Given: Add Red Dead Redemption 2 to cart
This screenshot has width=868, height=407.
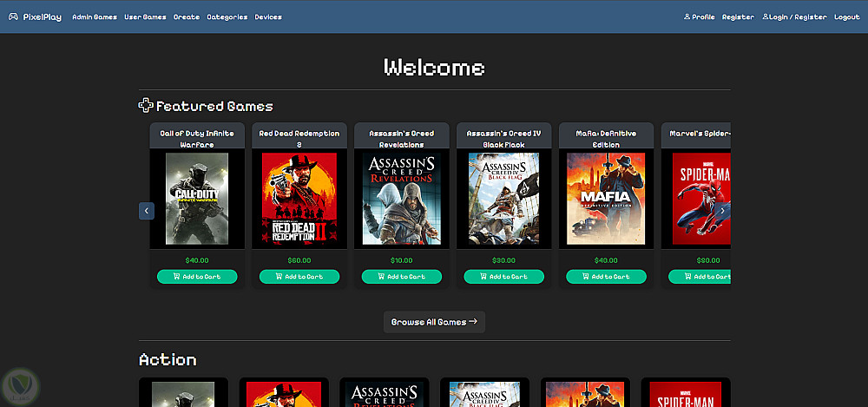Looking at the screenshot, I should point(299,276).
